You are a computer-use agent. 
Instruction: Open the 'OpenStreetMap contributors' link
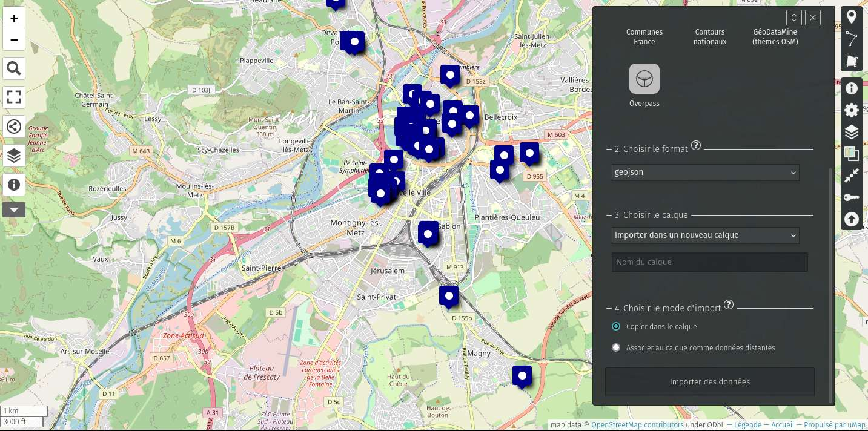pyautogui.click(x=637, y=425)
